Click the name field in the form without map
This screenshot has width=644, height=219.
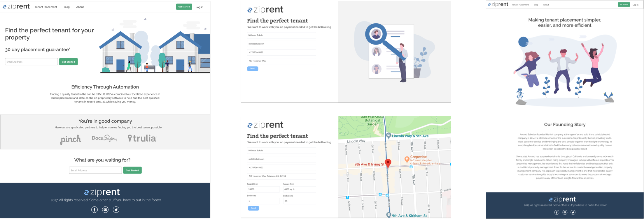[281, 35]
